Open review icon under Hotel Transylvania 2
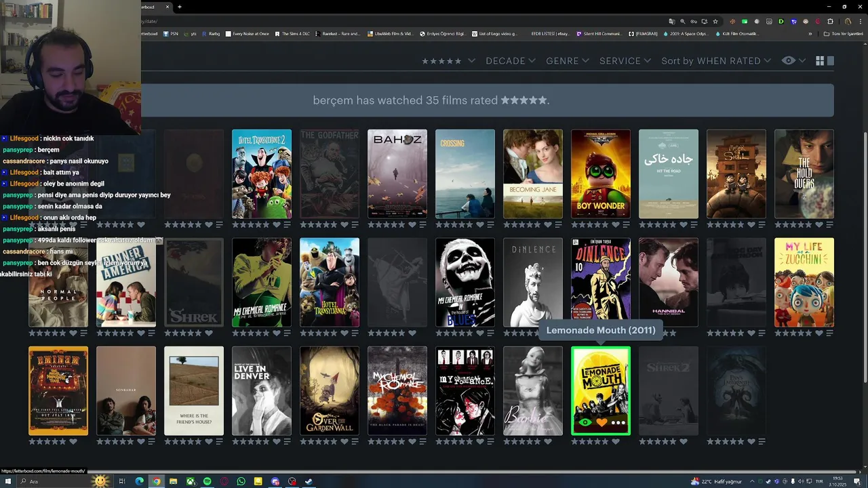 click(287, 224)
